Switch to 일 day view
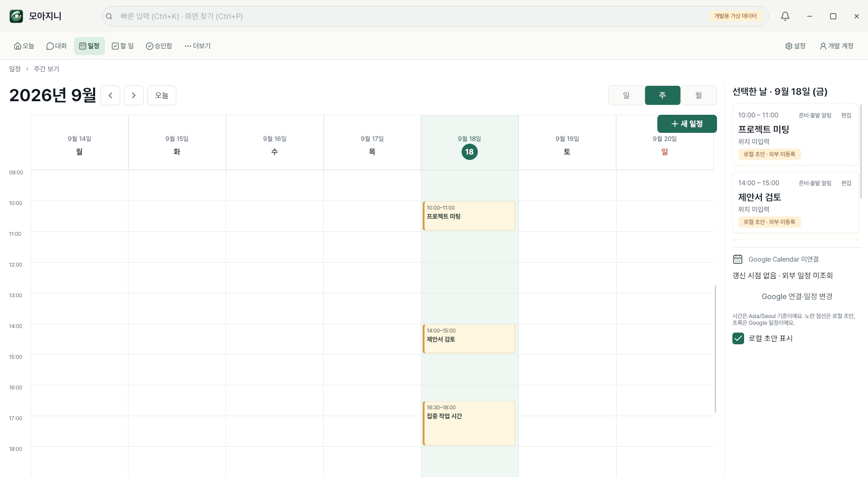 tap(626, 95)
